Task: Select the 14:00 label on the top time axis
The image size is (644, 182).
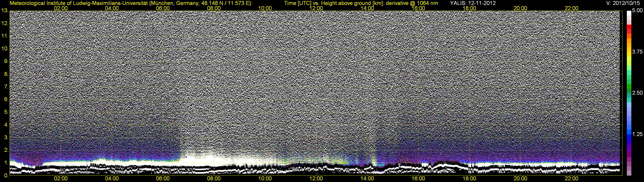Action: click(367, 8)
